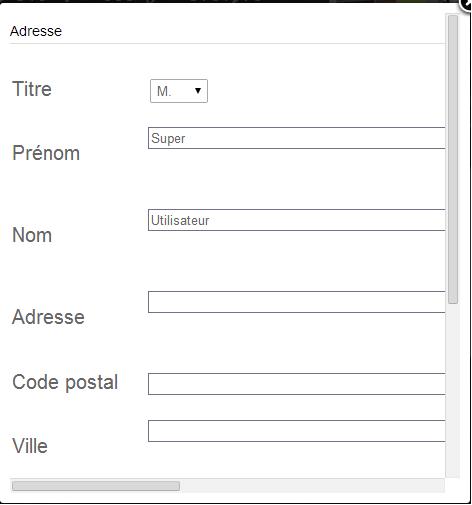Screen dimensions: 472x505
Task: Click the horizontal scrollbar track right of the thumb
Action: coord(312,486)
